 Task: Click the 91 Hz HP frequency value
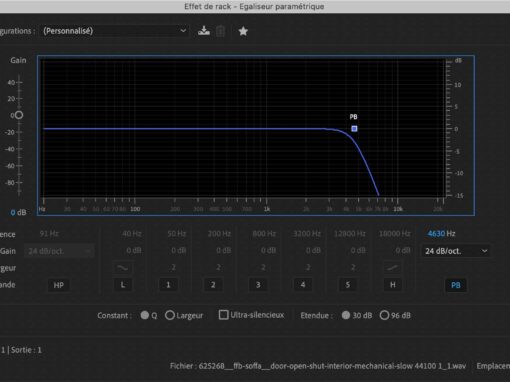49,234
